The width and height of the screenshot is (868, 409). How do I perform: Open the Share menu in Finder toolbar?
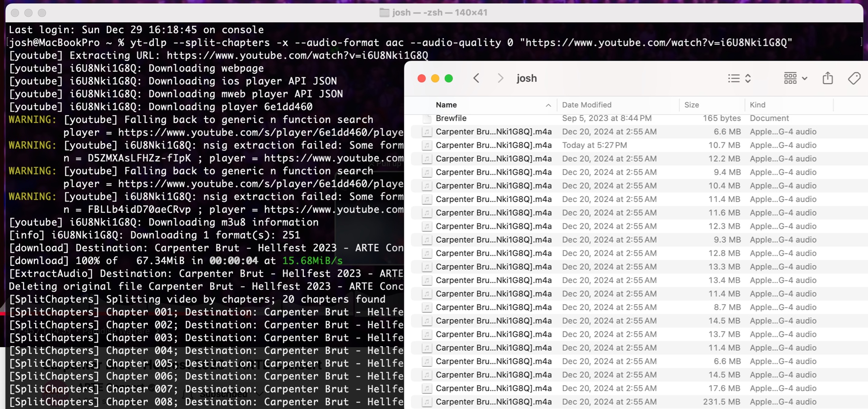click(x=828, y=78)
